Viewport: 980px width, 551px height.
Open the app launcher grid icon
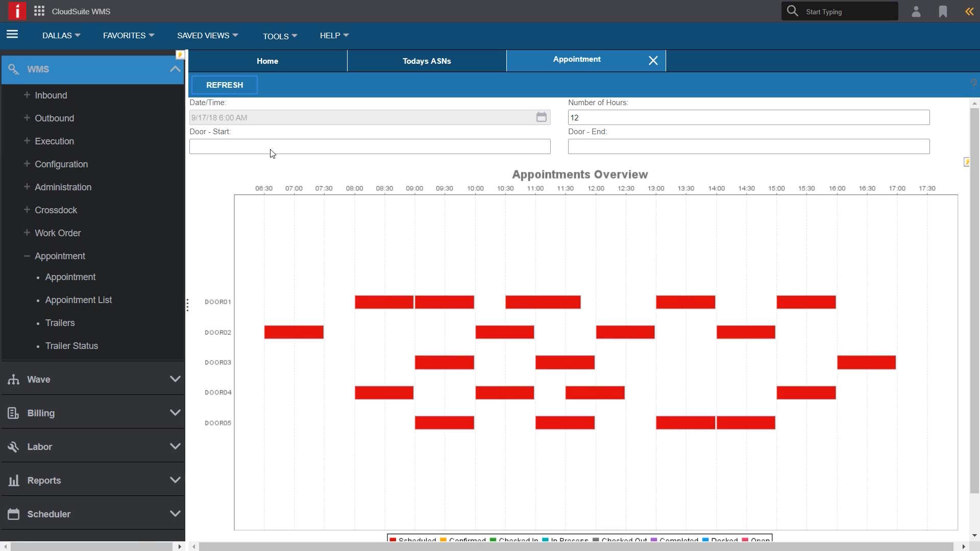click(39, 11)
